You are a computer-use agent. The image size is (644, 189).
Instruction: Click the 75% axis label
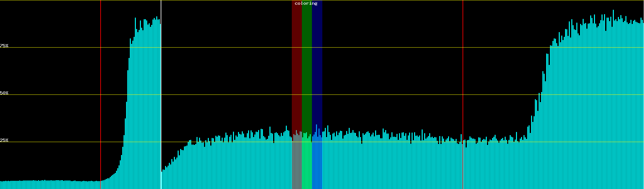[x=4, y=46]
